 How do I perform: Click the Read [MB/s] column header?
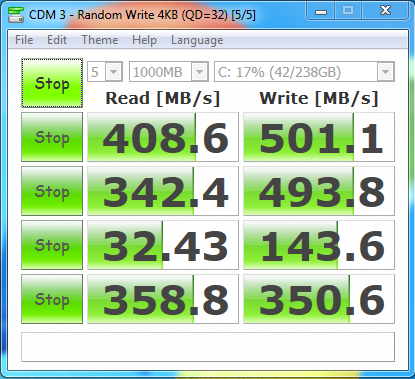(x=163, y=98)
